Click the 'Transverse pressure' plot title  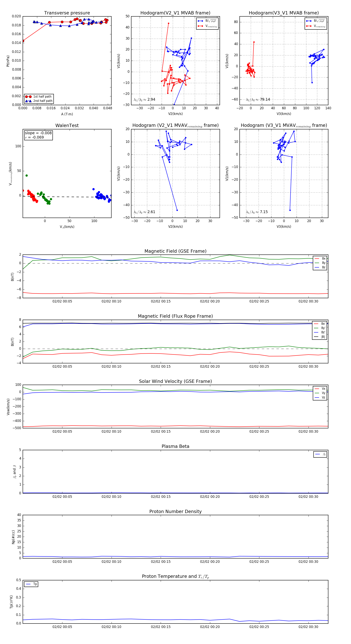(67, 13)
